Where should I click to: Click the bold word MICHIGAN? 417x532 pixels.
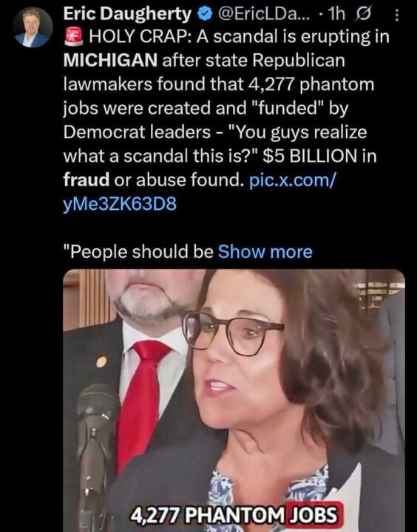(x=110, y=61)
